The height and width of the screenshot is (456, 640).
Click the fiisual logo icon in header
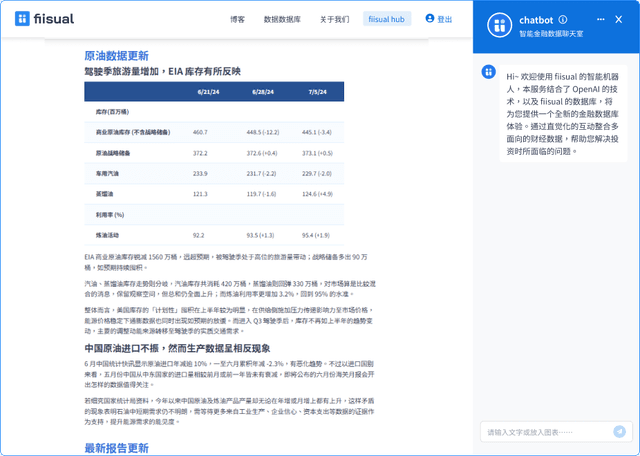click(22, 19)
